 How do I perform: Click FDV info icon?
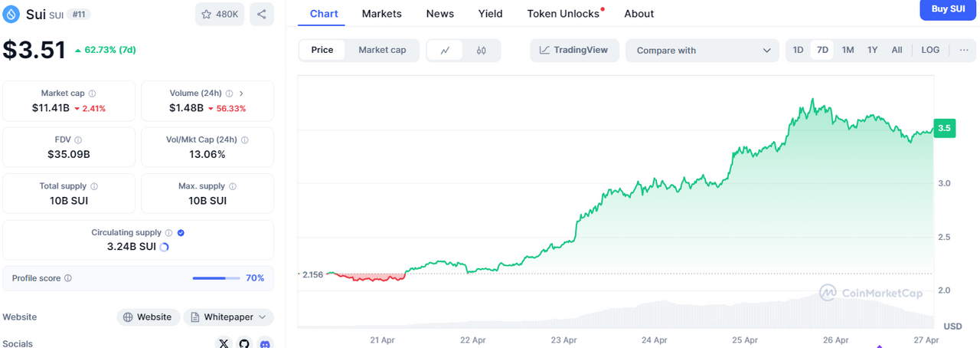click(78, 140)
